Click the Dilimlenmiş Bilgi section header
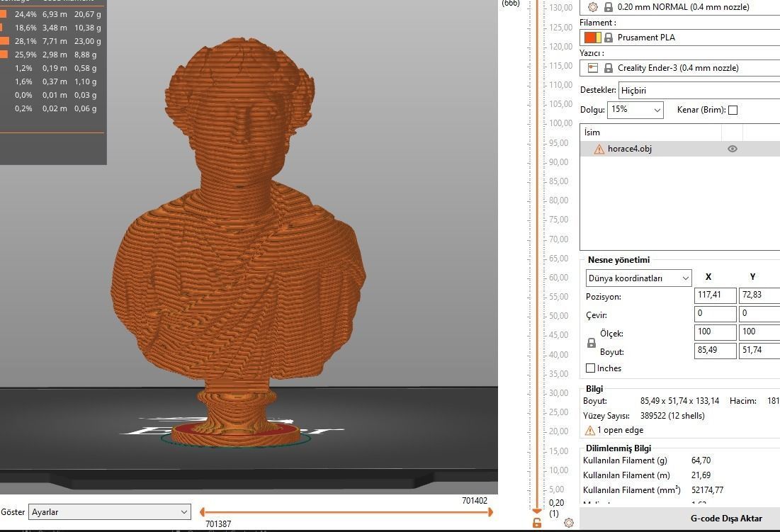Viewport: 780px width, 532px height. pos(618,448)
